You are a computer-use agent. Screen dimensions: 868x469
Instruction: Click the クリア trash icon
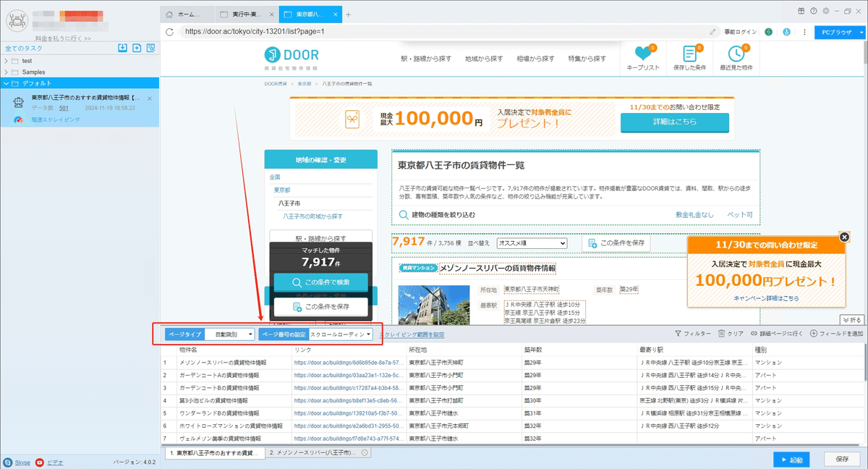(x=721, y=334)
